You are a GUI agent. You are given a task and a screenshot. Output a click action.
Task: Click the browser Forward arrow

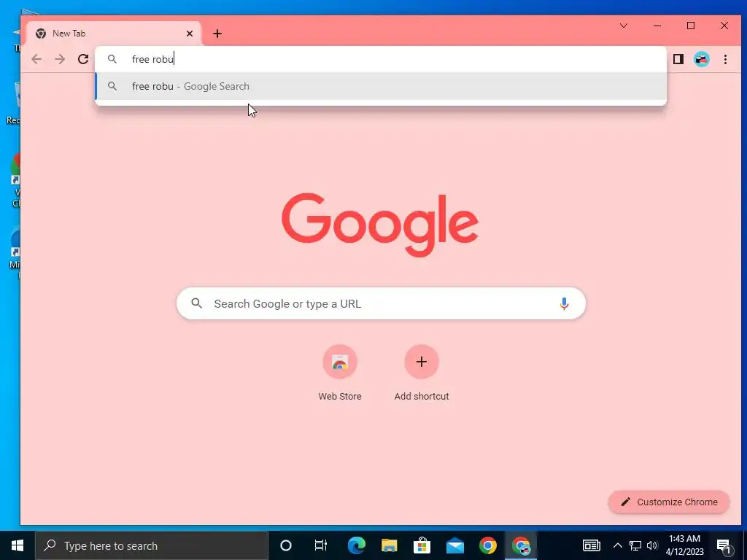click(60, 59)
